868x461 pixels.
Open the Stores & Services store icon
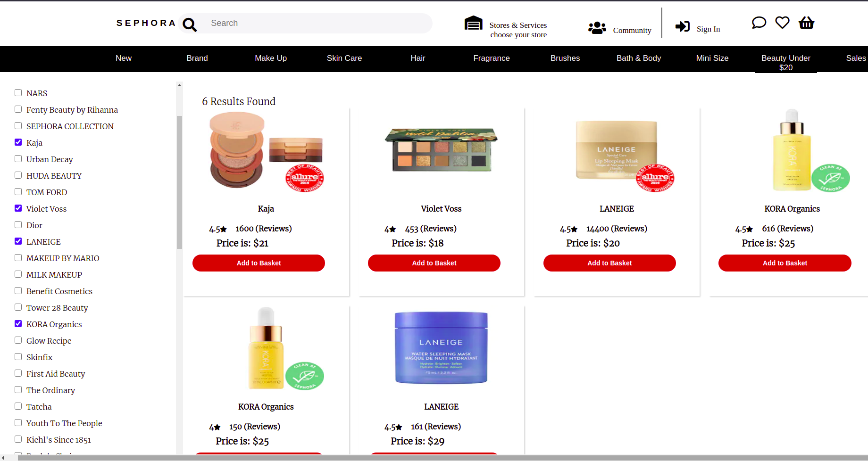[473, 23]
